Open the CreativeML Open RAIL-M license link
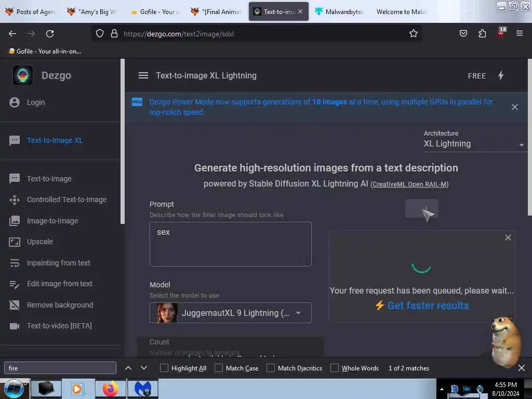This screenshot has height=399, width=532. point(409,184)
